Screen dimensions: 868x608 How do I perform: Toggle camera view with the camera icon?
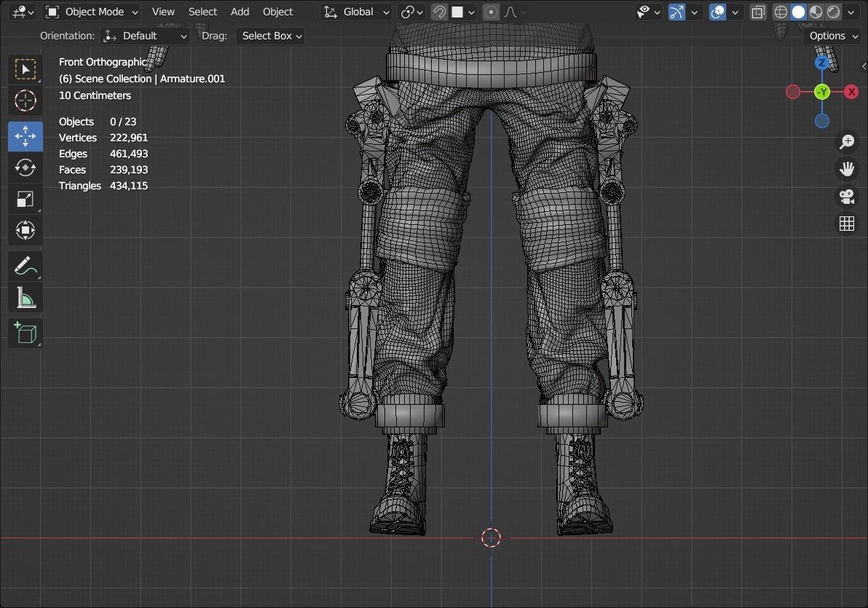pyautogui.click(x=846, y=196)
